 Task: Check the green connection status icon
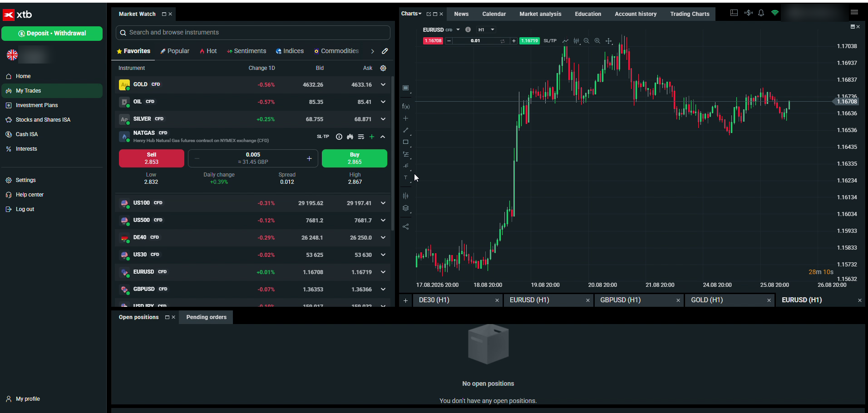(775, 13)
